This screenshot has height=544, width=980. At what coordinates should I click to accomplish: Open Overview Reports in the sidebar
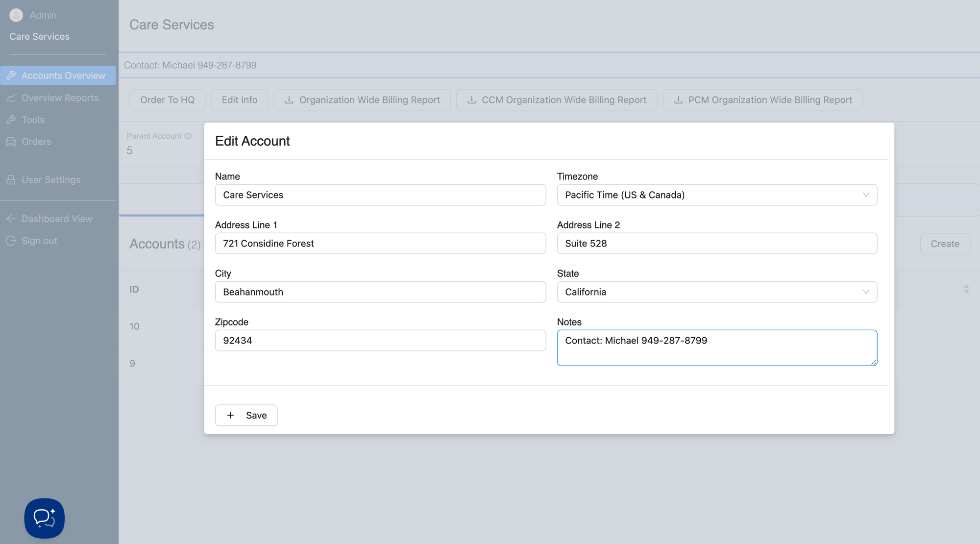pyautogui.click(x=60, y=98)
